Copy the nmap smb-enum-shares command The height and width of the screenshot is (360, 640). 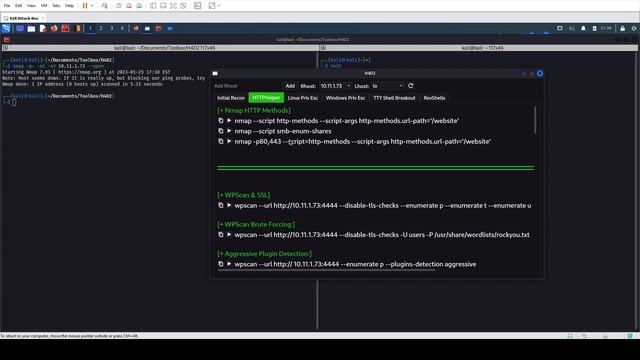tap(221, 131)
